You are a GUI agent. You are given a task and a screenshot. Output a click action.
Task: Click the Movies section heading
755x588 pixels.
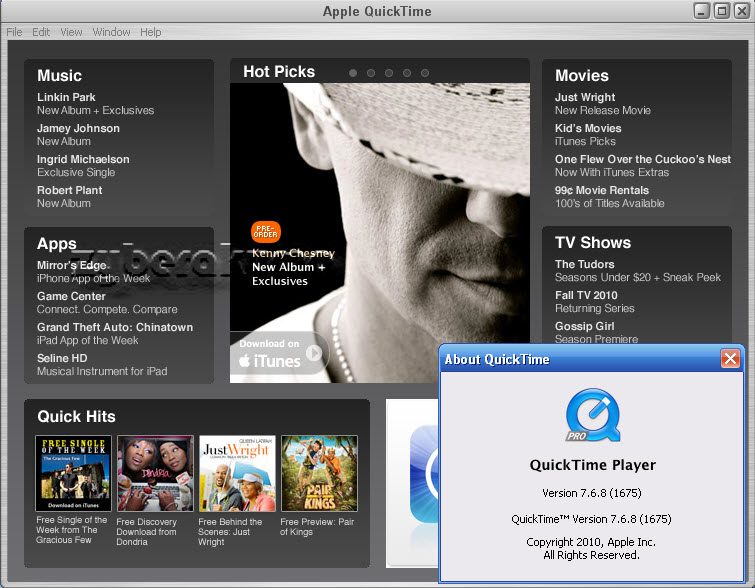(582, 76)
